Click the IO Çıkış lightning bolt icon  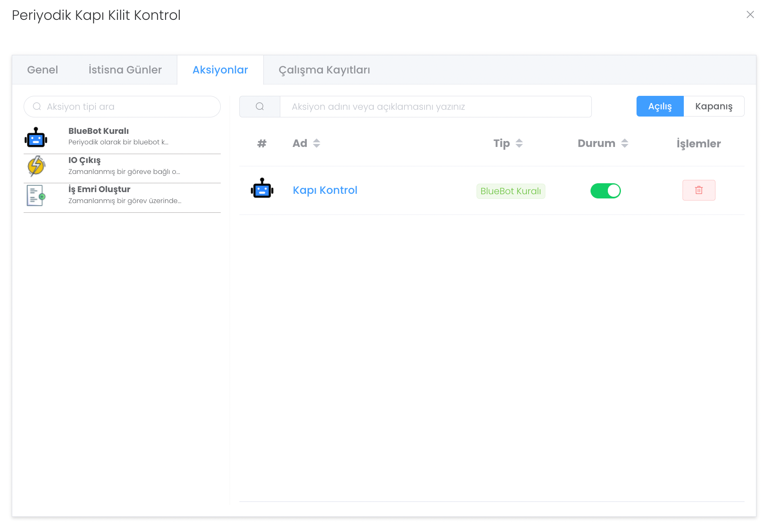coord(36,166)
